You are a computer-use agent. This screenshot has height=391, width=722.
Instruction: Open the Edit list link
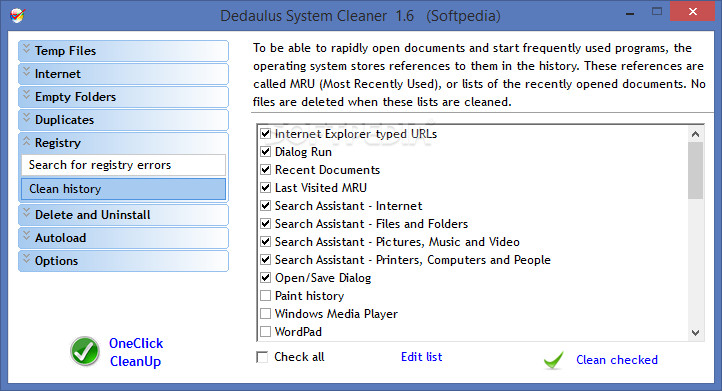click(421, 357)
